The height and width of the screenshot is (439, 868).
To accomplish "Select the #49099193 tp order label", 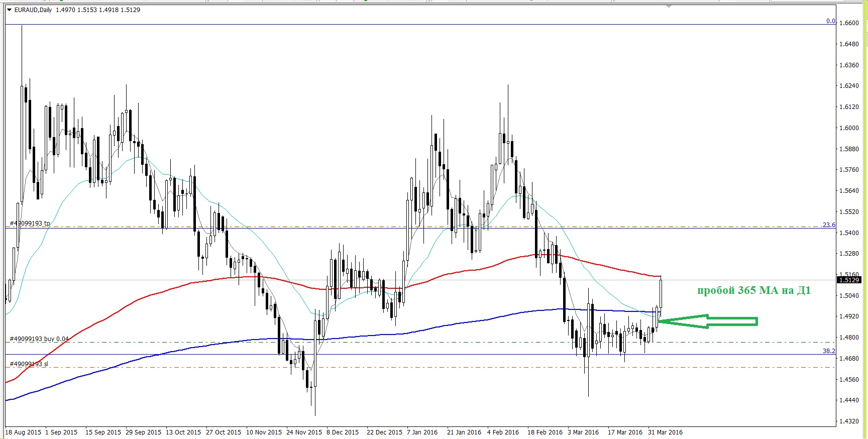I will [30, 223].
